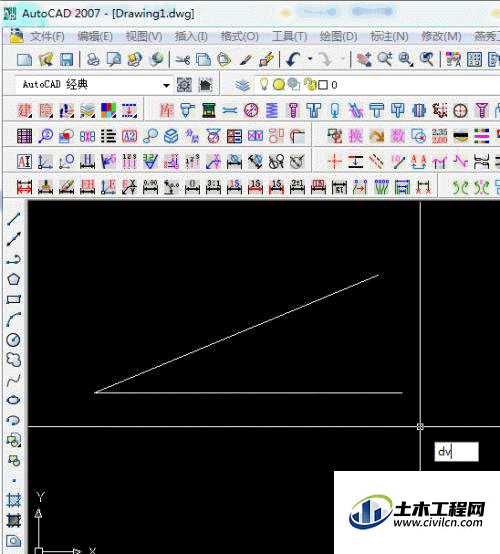Select the Polygon tool

(13, 279)
